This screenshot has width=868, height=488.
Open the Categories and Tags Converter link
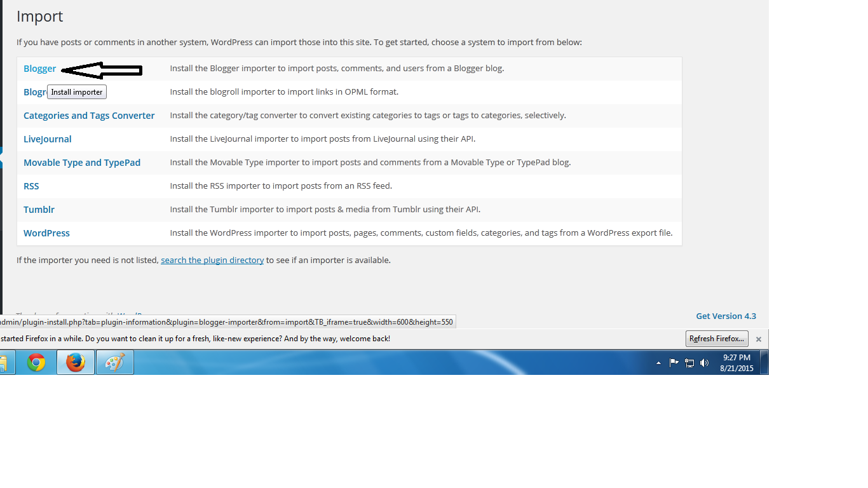89,116
